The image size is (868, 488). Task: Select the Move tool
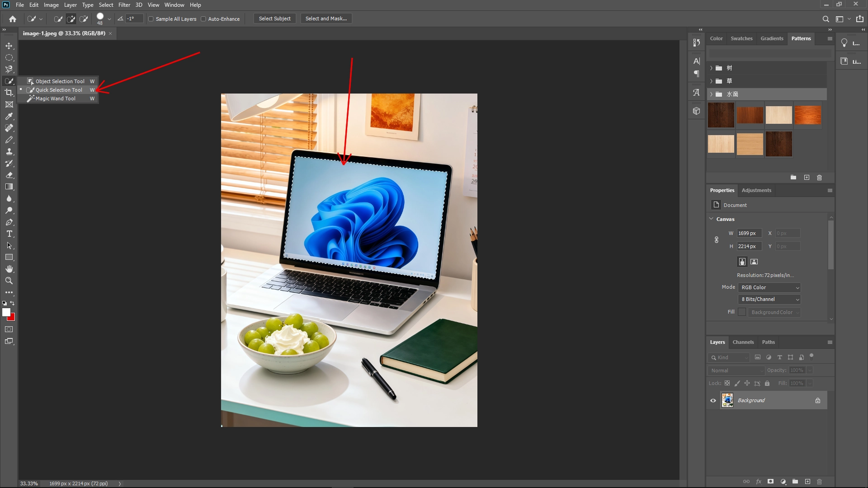tap(9, 46)
